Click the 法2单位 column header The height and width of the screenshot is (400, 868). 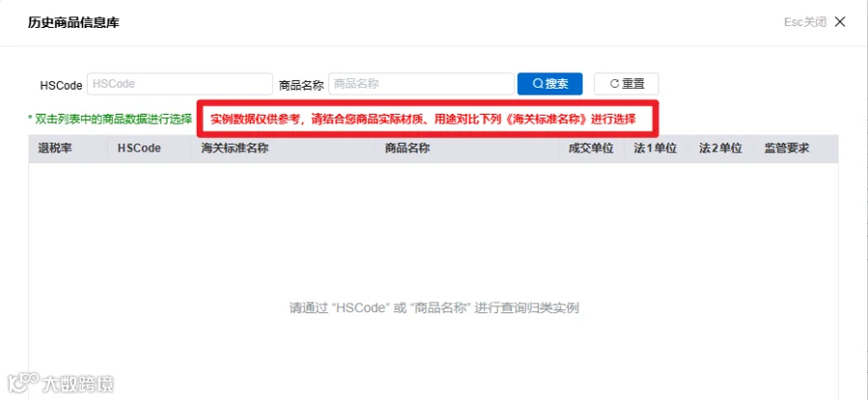pyautogui.click(x=720, y=148)
